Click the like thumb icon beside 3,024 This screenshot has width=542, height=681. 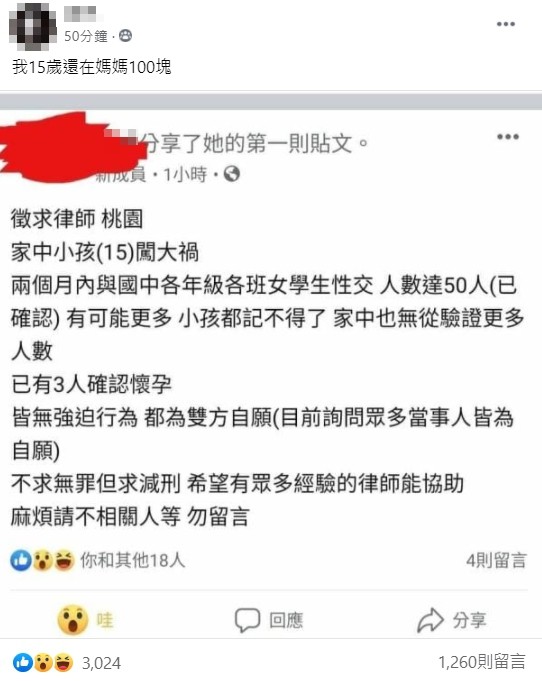click(23, 663)
